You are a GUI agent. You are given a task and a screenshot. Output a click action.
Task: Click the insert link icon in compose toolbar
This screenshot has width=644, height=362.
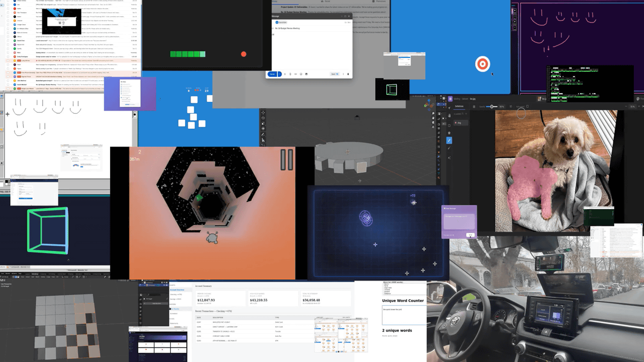(296, 74)
